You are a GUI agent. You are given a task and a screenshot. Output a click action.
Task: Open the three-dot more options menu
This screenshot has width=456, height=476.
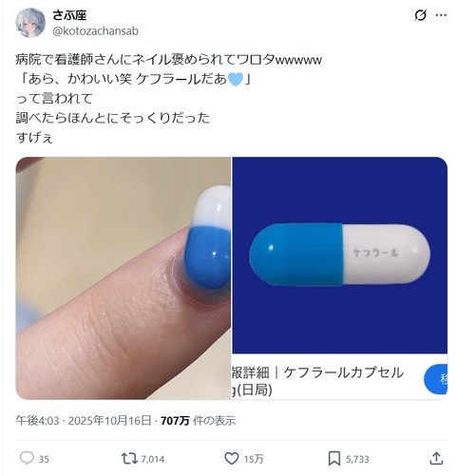[x=441, y=15]
